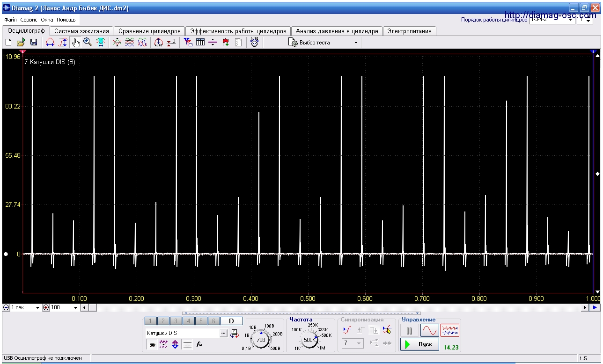
Task: Click the scrollbar left arrow
Action: click(x=84, y=307)
